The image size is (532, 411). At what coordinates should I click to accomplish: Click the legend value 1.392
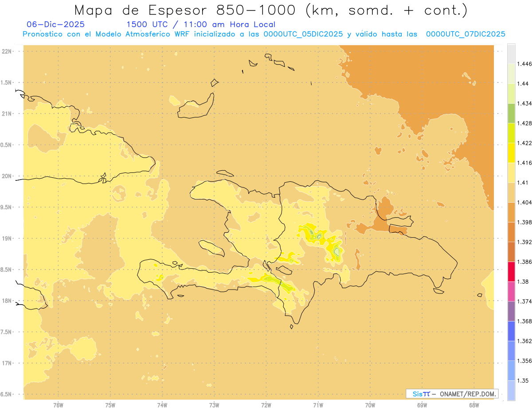click(x=524, y=242)
